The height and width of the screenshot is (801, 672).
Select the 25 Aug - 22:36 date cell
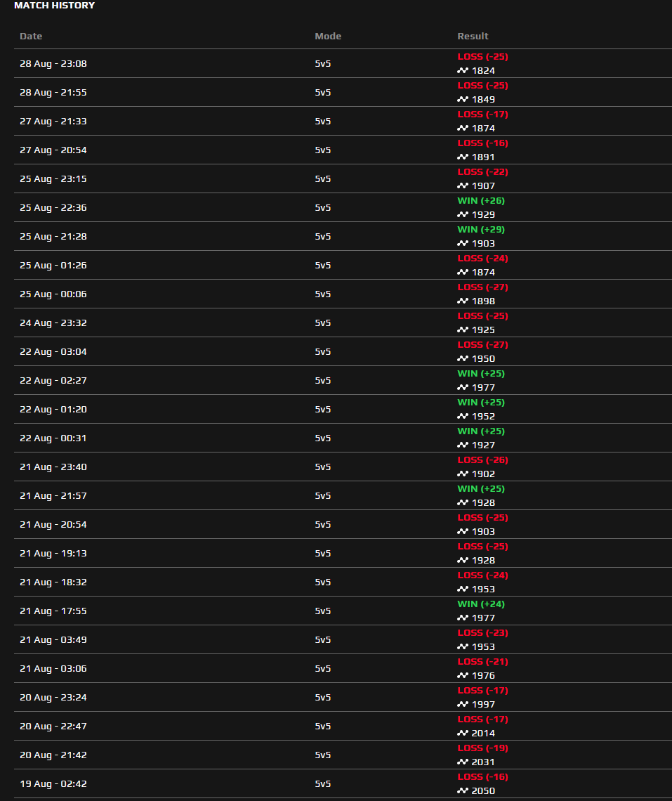[x=53, y=208]
